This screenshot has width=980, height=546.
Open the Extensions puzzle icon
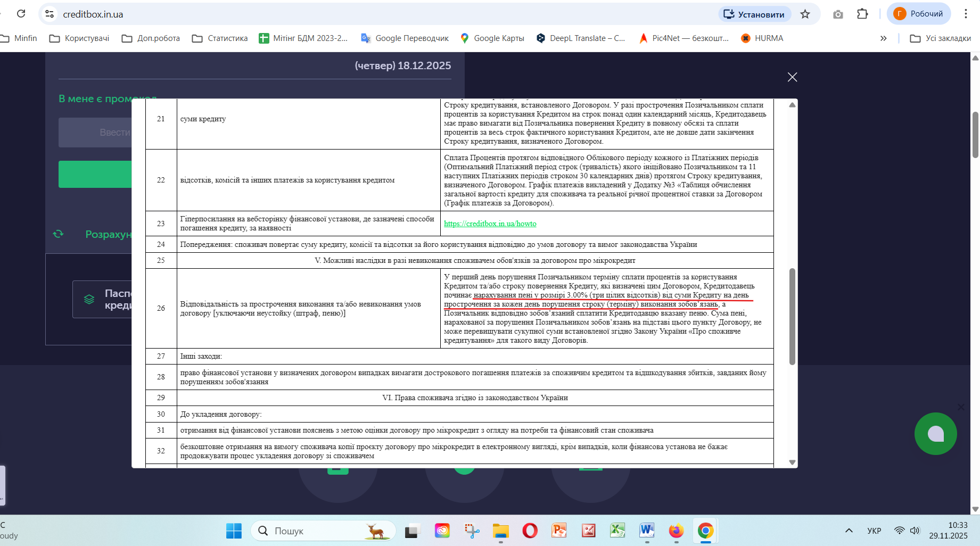(x=862, y=14)
